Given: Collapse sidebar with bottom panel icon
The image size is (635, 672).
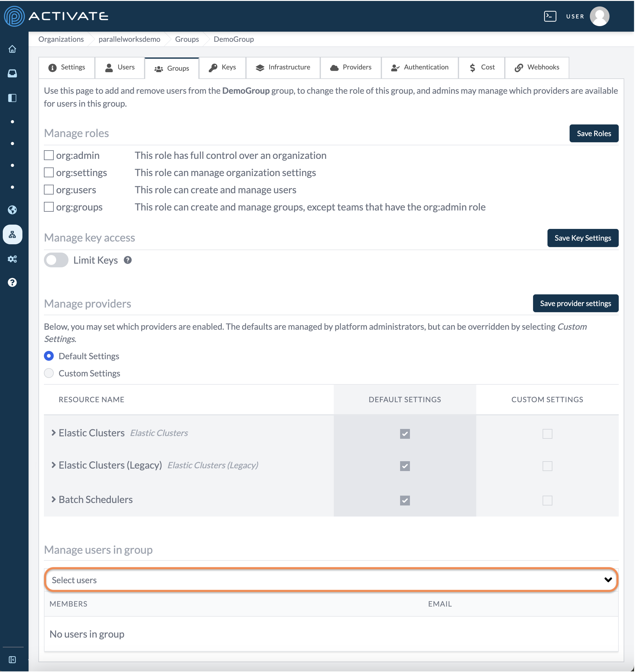Looking at the screenshot, I should [12, 659].
